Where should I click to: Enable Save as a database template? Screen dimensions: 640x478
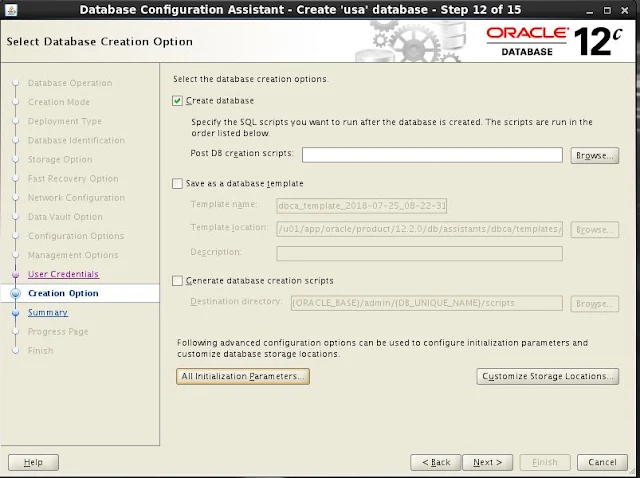point(177,184)
